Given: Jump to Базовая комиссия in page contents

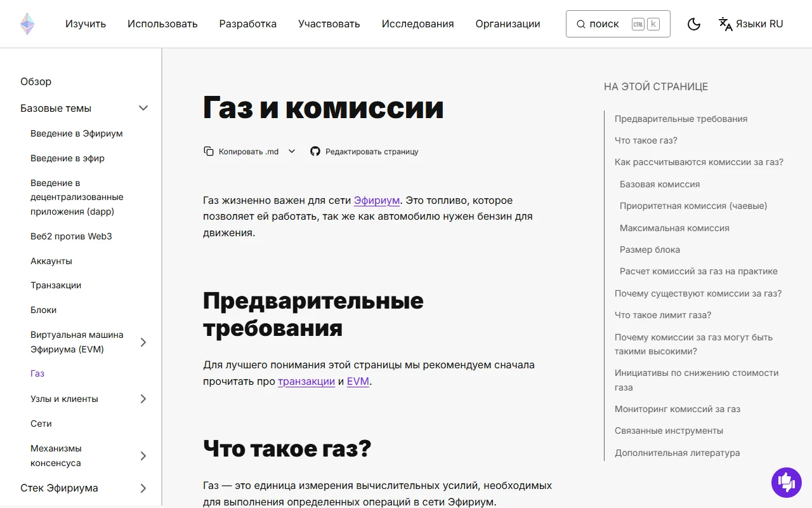Looking at the screenshot, I should pyautogui.click(x=660, y=184).
